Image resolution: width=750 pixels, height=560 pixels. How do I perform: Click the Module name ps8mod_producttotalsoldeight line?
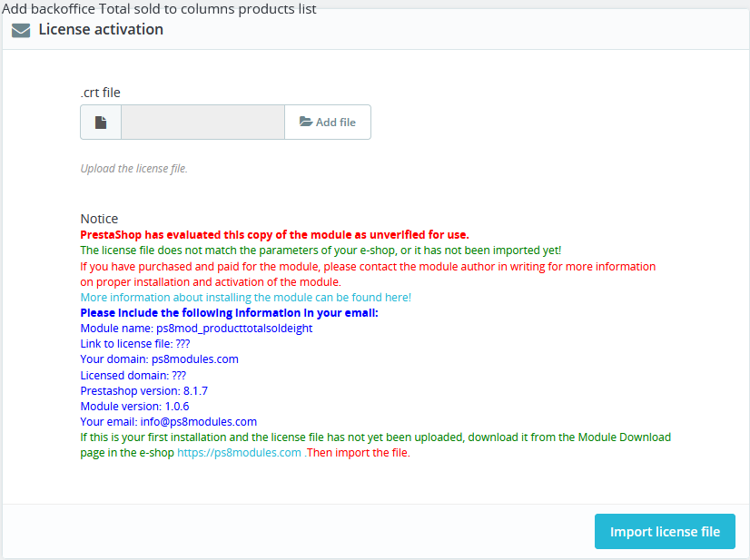(197, 329)
